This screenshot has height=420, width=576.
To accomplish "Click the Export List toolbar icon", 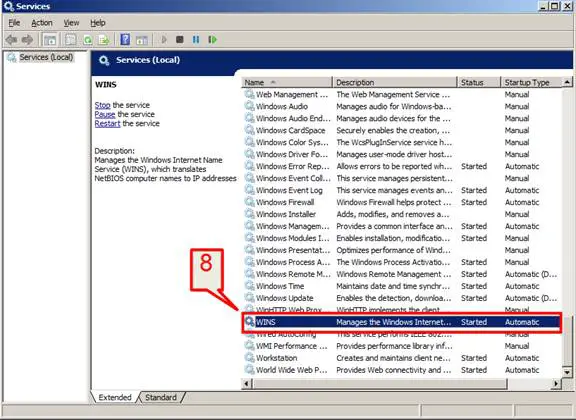I will [104, 40].
